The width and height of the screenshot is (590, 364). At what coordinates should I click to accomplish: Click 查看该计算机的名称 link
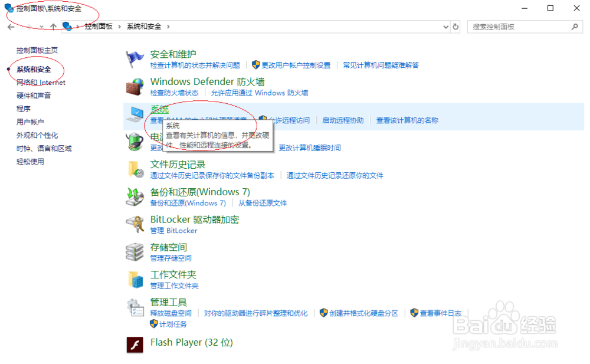click(x=407, y=120)
